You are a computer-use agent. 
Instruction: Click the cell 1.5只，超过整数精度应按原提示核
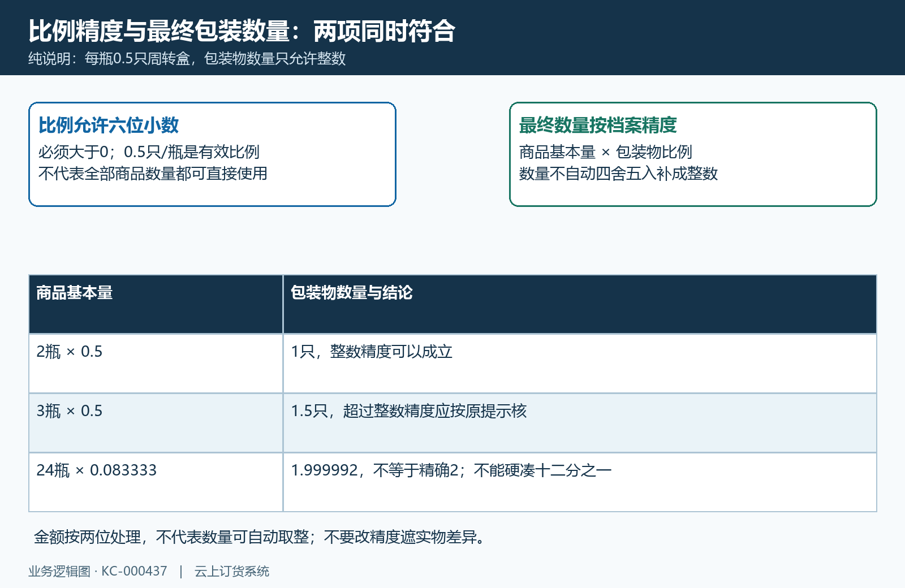[x=580, y=423]
